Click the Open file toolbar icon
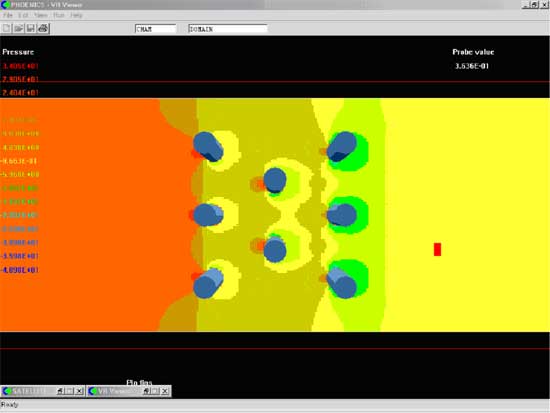The width and height of the screenshot is (550, 413). click(19, 28)
